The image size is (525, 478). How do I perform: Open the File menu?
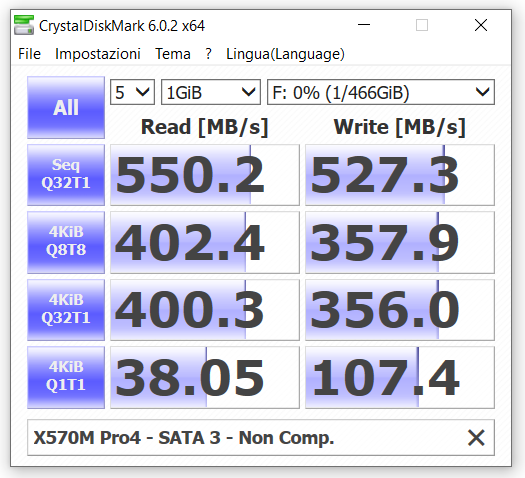(x=29, y=54)
